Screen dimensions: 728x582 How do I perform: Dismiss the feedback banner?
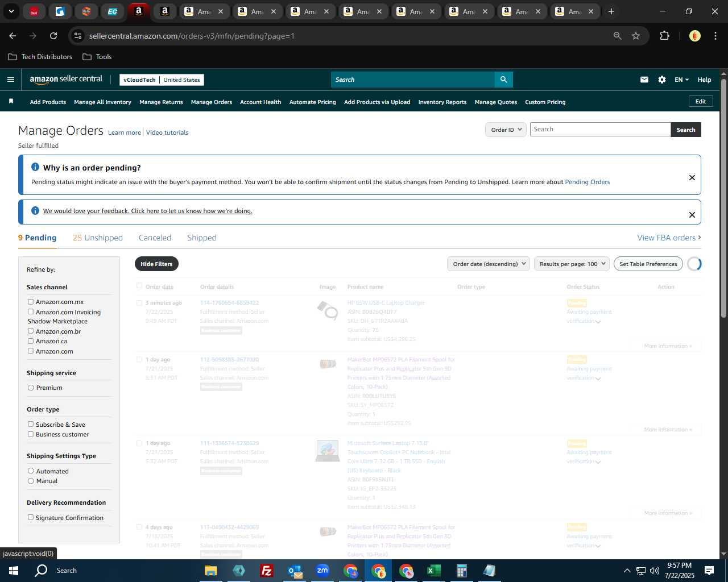[692, 215]
